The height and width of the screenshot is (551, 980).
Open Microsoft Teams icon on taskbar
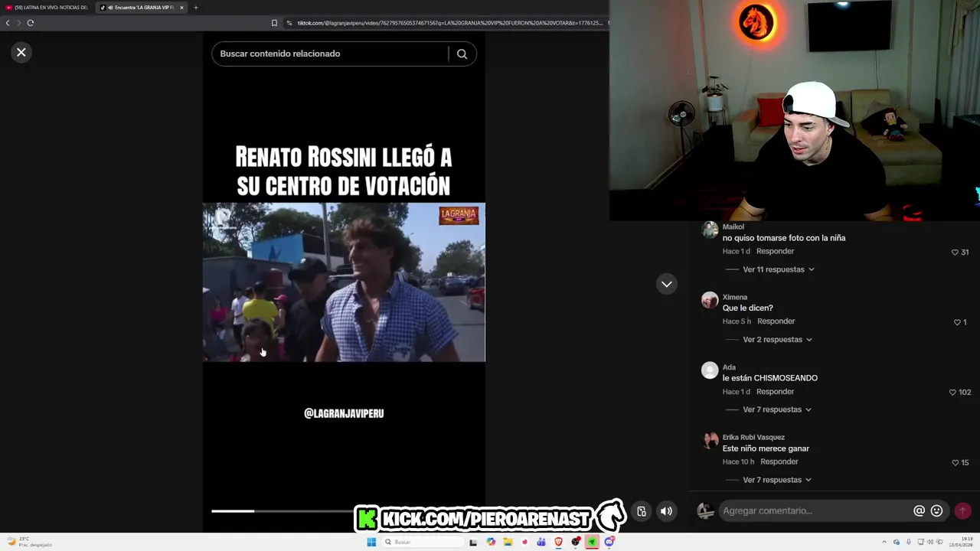click(x=541, y=542)
